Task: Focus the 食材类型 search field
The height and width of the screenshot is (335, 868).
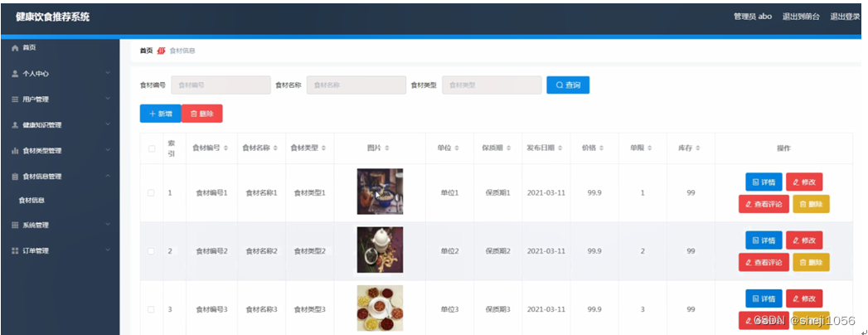Action: point(492,85)
